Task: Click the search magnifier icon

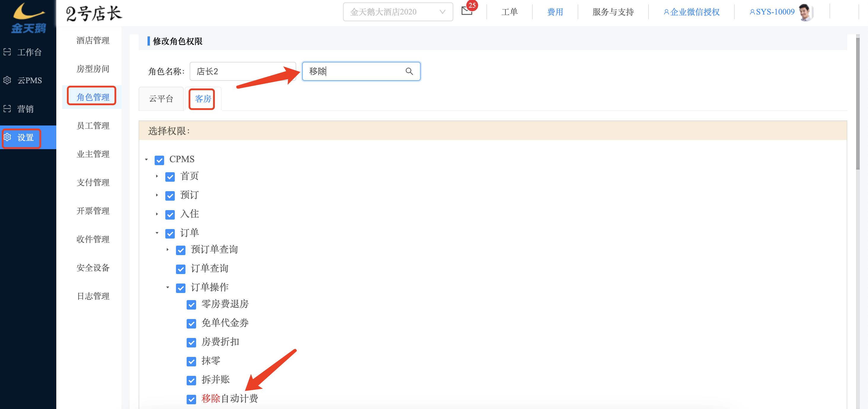Action: point(409,71)
